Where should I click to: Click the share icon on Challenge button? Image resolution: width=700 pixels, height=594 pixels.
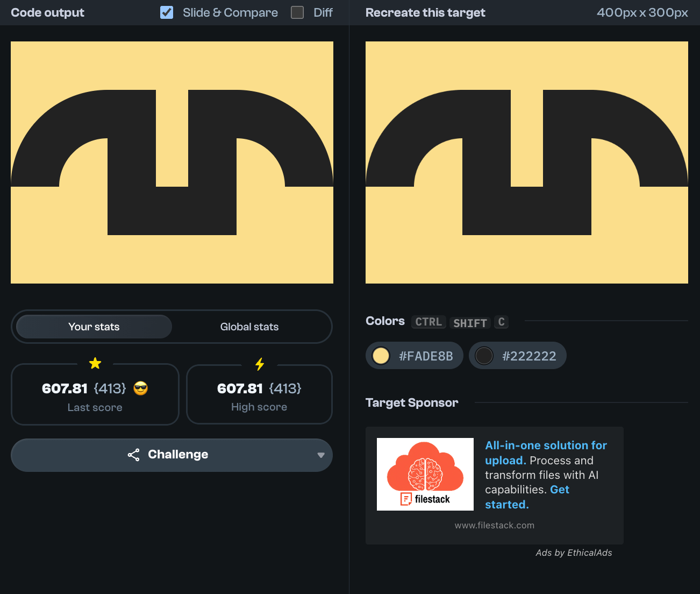(133, 455)
